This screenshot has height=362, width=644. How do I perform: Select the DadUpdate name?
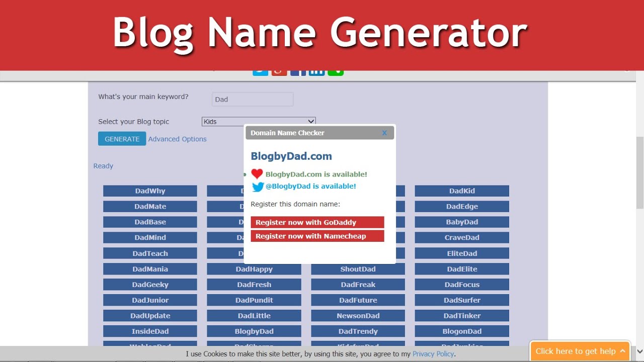(150, 316)
